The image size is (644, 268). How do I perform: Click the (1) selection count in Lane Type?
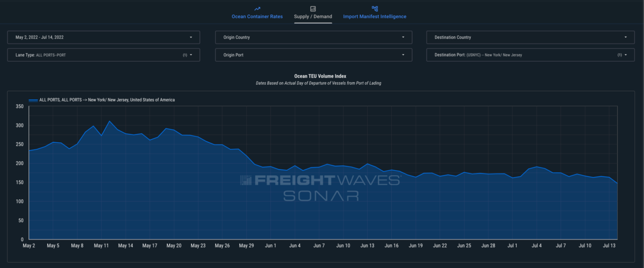click(x=185, y=55)
